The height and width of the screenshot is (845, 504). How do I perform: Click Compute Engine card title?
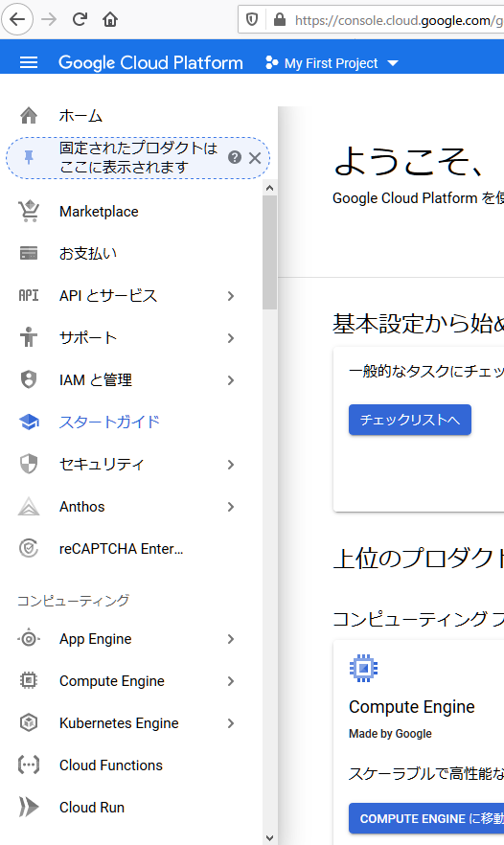[x=412, y=706]
